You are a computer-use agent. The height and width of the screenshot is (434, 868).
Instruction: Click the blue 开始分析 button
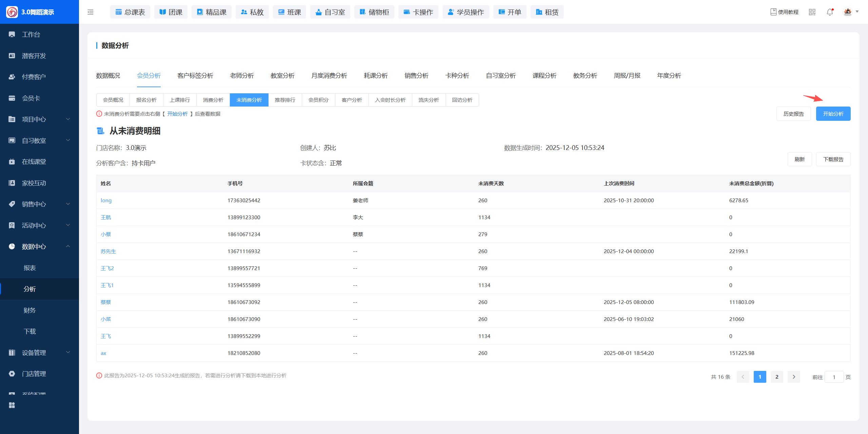(833, 114)
